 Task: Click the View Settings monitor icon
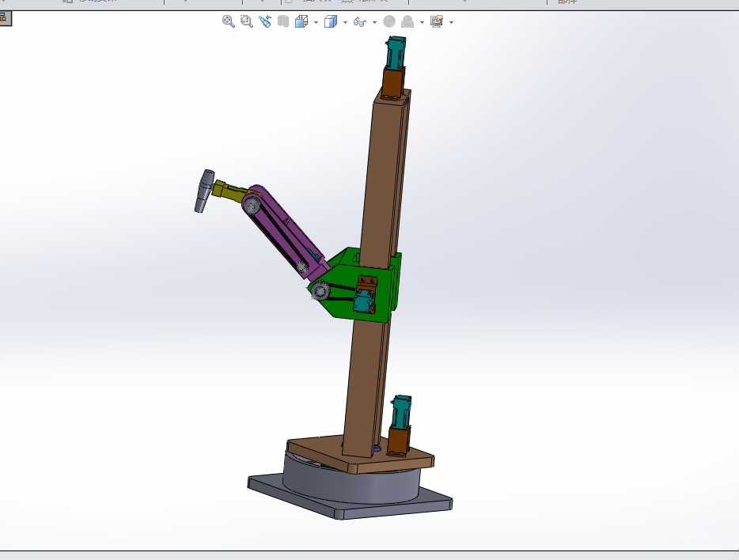(x=437, y=22)
